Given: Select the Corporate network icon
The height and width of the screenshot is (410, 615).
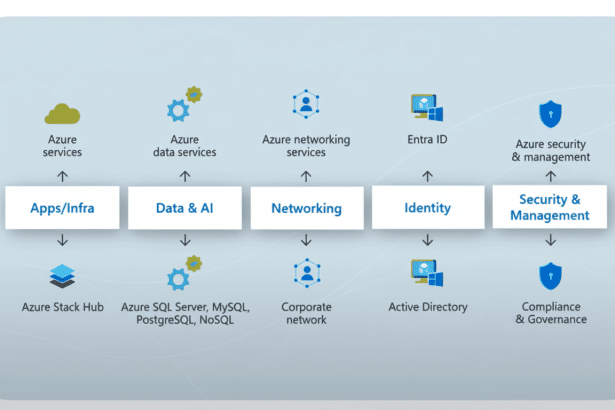Looking at the screenshot, I should pyautogui.click(x=306, y=273).
